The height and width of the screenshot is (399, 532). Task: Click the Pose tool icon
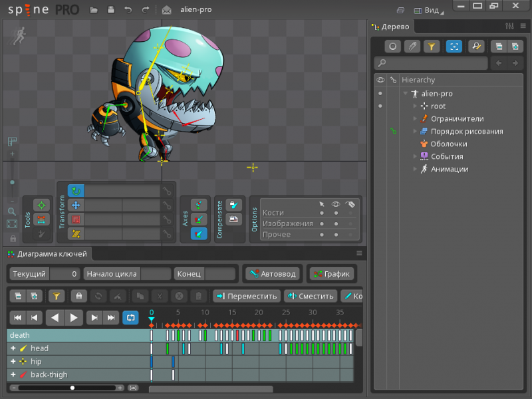pyautogui.click(x=42, y=205)
